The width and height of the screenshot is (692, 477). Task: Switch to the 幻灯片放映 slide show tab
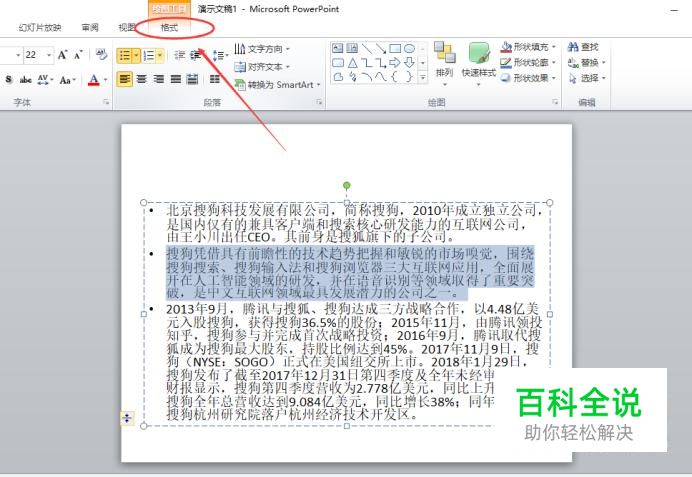tap(40, 28)
